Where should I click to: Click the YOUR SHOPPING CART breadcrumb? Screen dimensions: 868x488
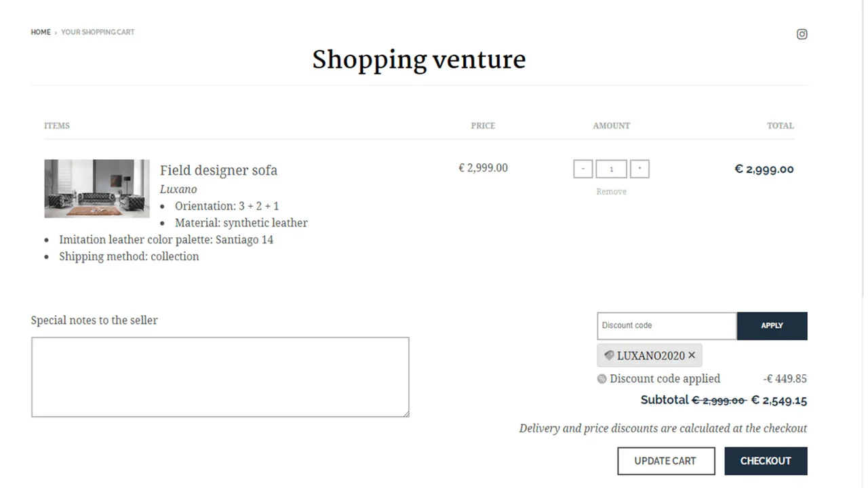tap(98, 32)
